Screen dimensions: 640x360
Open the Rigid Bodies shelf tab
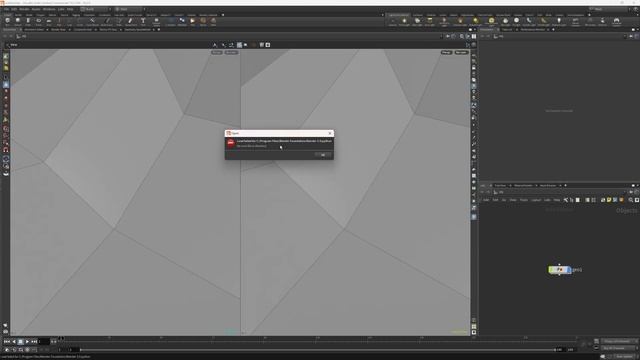point(467,15)
